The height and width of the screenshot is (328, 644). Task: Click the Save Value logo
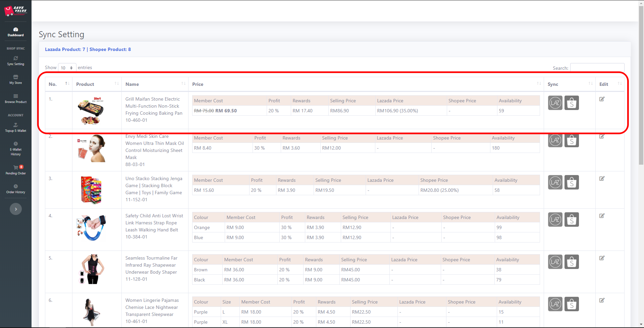click(15, 11)
